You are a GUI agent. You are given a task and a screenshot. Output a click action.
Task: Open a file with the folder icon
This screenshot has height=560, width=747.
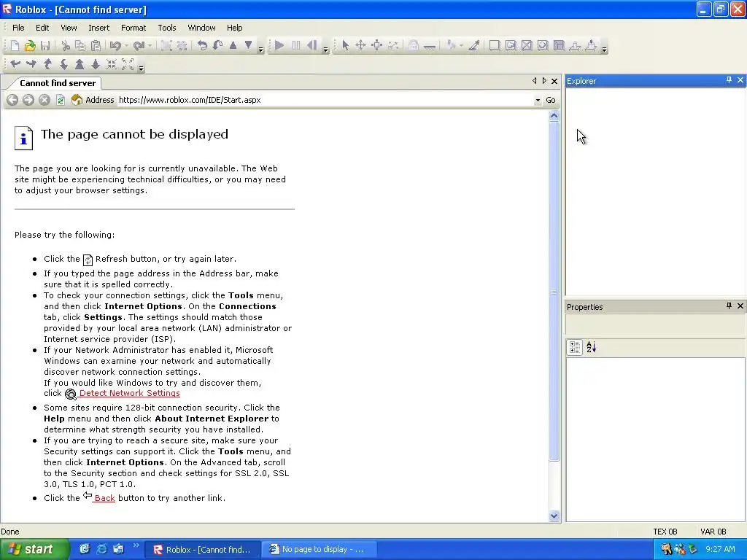coord(30,46)
